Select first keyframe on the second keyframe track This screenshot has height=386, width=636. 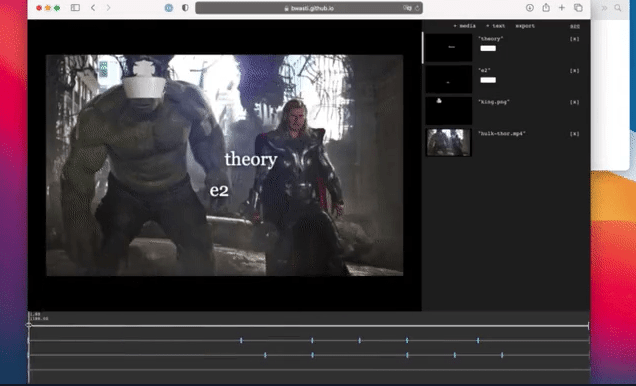point(265,355)
